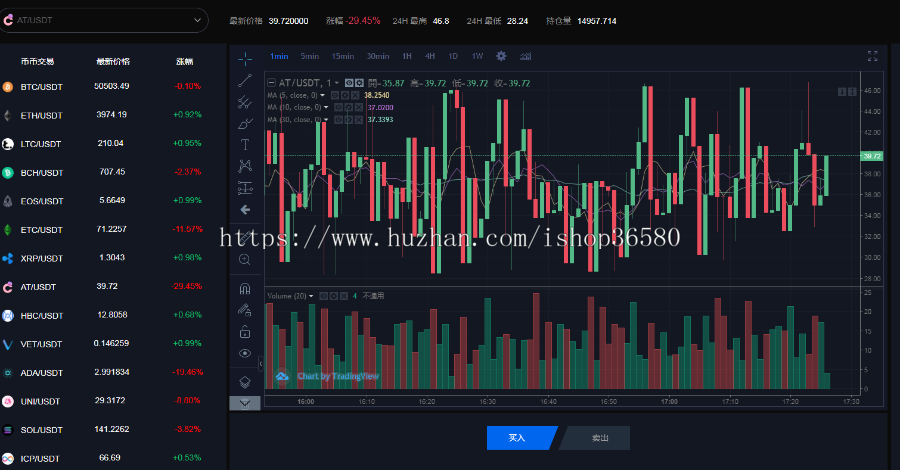Expand MA (10, close, 0) dropdown arrow
Viewport: 900px width, 470px height.
coord(326,107)
